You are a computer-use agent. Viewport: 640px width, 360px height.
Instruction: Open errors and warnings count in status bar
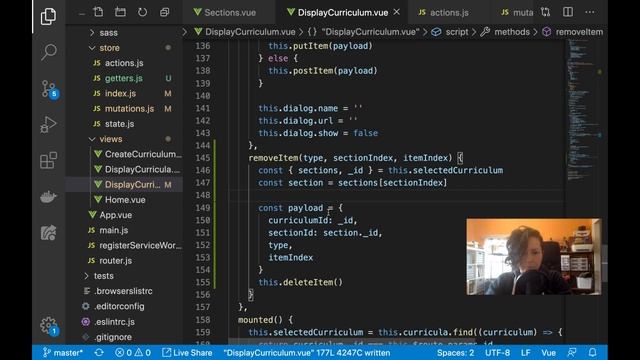click(x=133, y=353)
